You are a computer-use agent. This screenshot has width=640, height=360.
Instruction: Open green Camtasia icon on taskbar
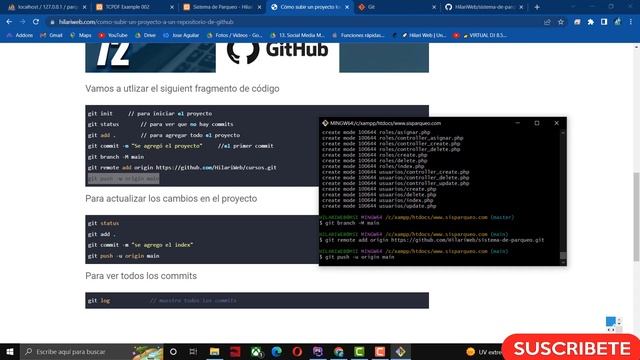pyautogui.click(x=359, y=351)
